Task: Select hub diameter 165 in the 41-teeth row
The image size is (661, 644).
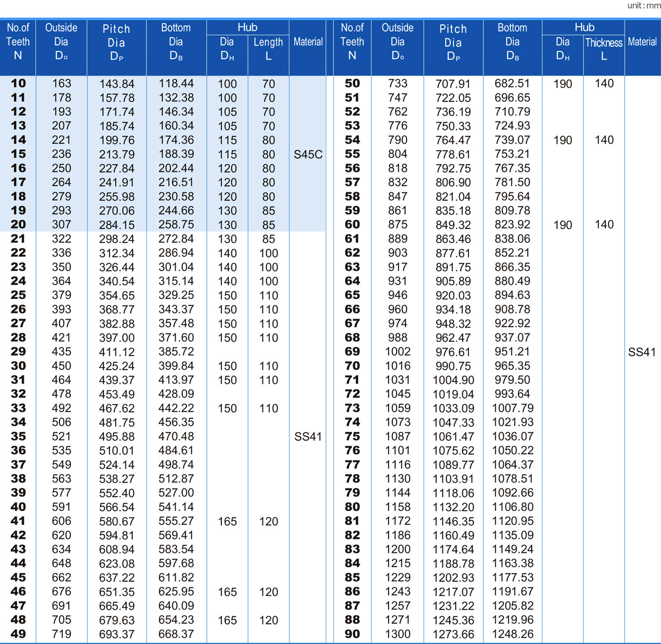Action: 227,521
